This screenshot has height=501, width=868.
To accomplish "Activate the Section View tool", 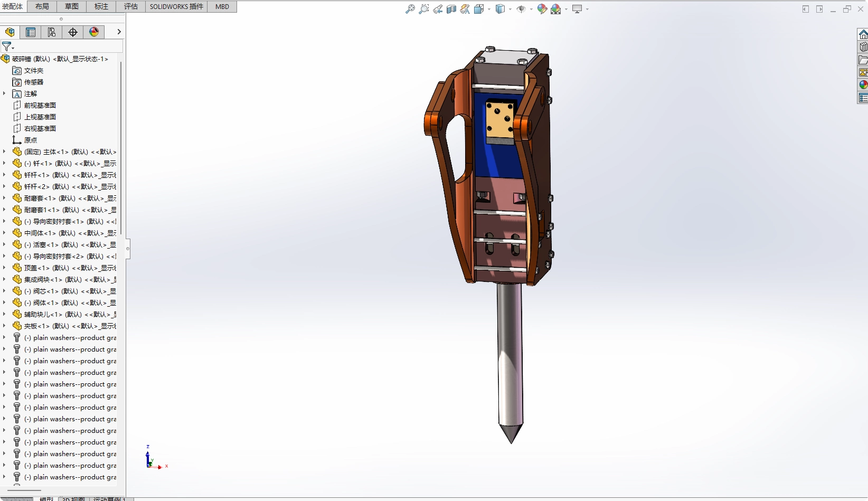I will pos(451,9).
